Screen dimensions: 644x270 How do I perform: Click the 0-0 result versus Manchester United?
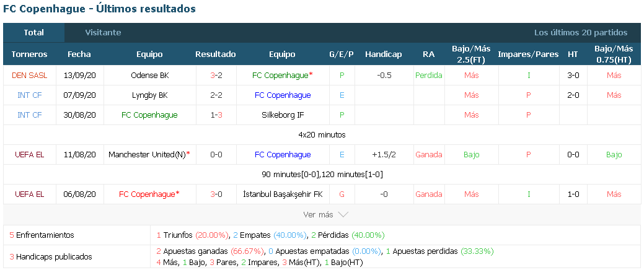tap(216, 155)
